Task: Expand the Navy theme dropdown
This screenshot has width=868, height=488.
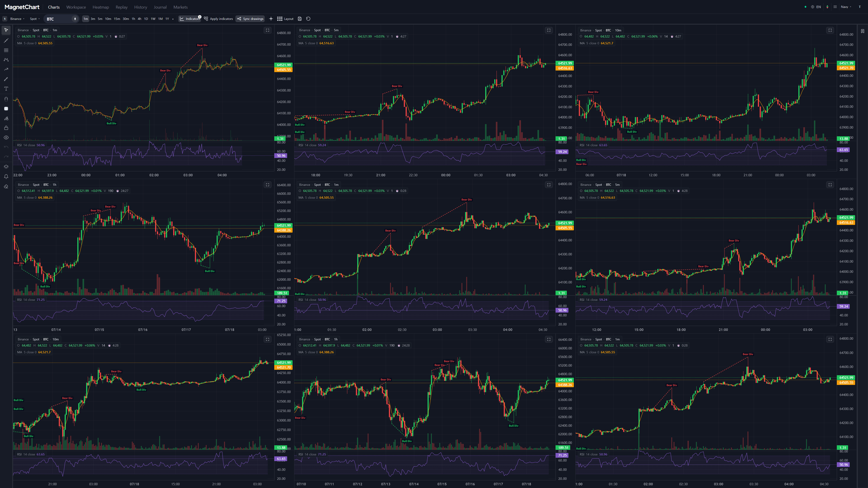Action: pos(846,7)
